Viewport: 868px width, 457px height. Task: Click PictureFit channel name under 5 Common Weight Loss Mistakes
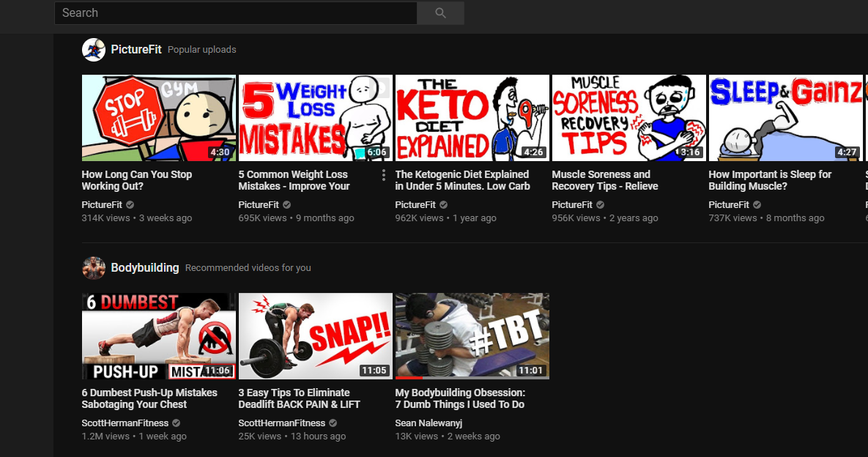[259, 205]
